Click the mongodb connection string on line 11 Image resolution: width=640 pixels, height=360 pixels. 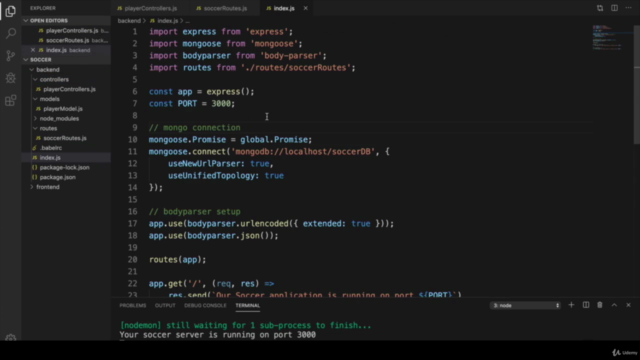pyautogui.click(x=303, y=151)
